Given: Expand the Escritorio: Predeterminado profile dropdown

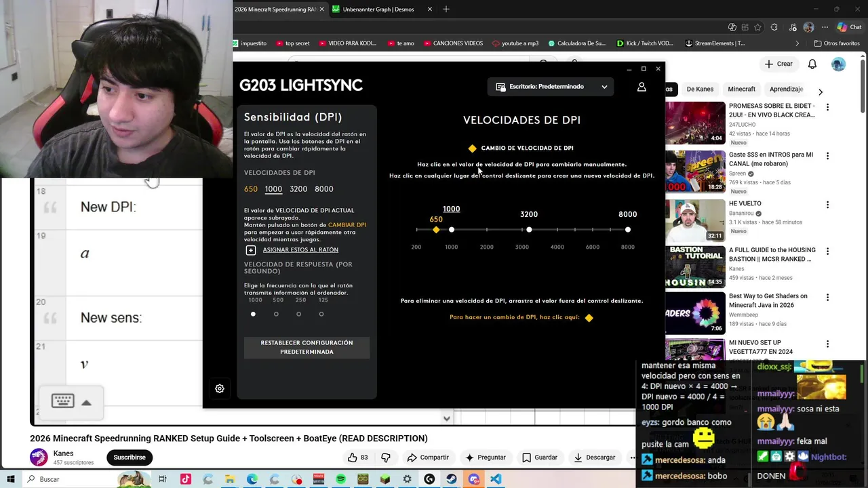Looking at the screenshot, I should pyautogui.click(x=551, y=87).
